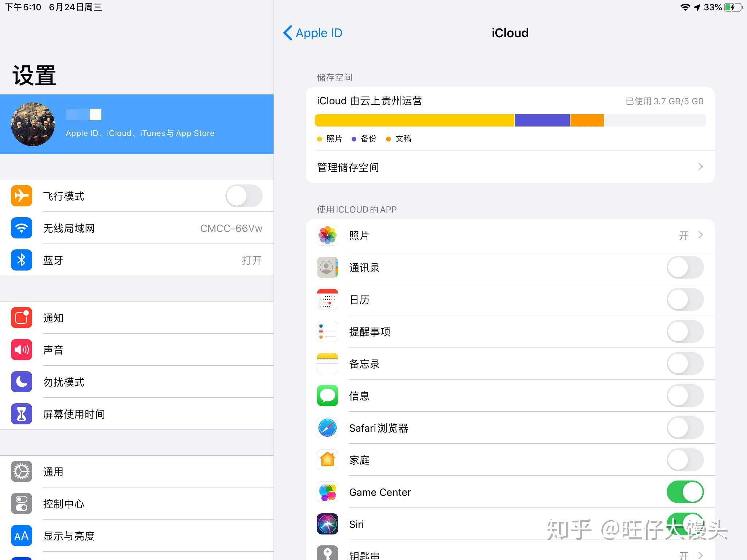Select 声音 in the sidebar
This screenshot has width=747, height=560.
click(x=137, y=350)
